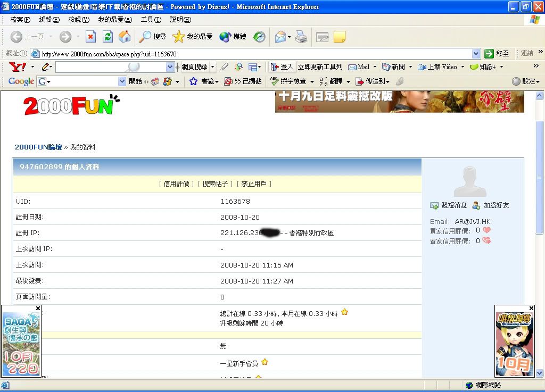
Task: Open the Google search box dropdown
Action: 122,81
